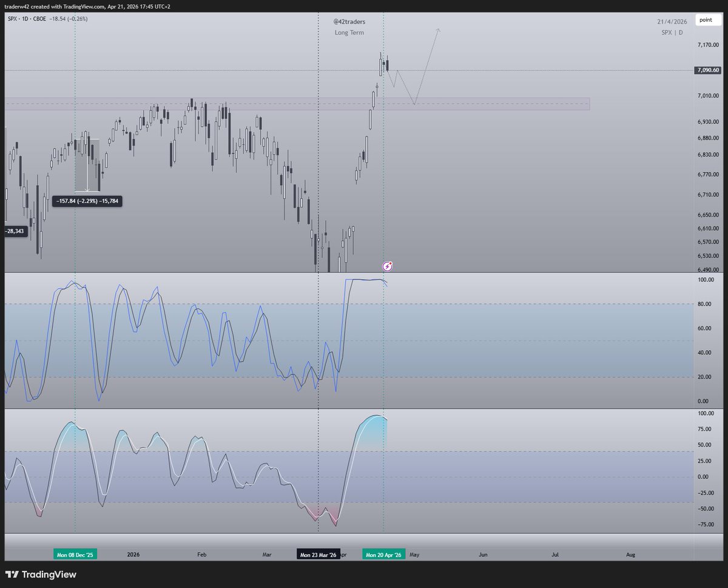Click 'May' on the time axis

pos(415,554)
